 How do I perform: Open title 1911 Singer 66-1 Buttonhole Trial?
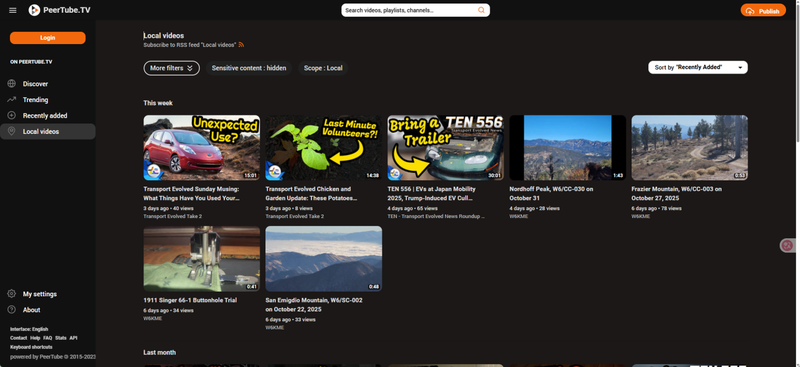tap(190, 301)
